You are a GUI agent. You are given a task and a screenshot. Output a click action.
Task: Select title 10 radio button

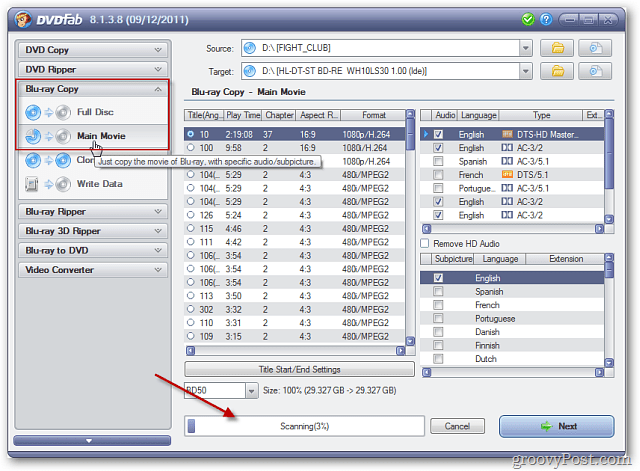pyautogui.click(x=191, y=134)
